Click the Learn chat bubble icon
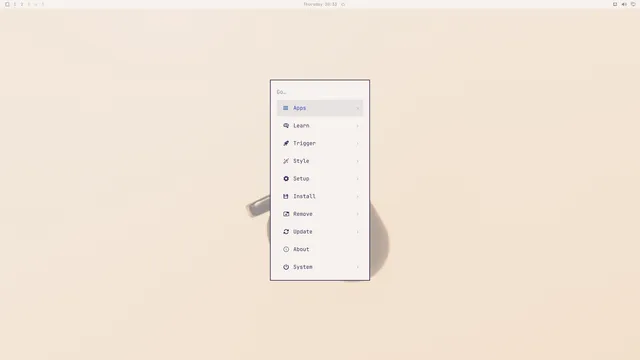Screen dimensions: 640x360 [286, 126]
